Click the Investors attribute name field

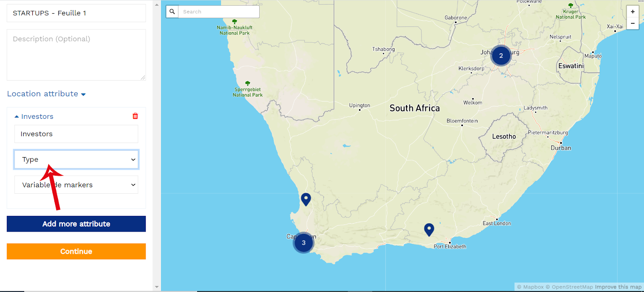tap(76, 134)
